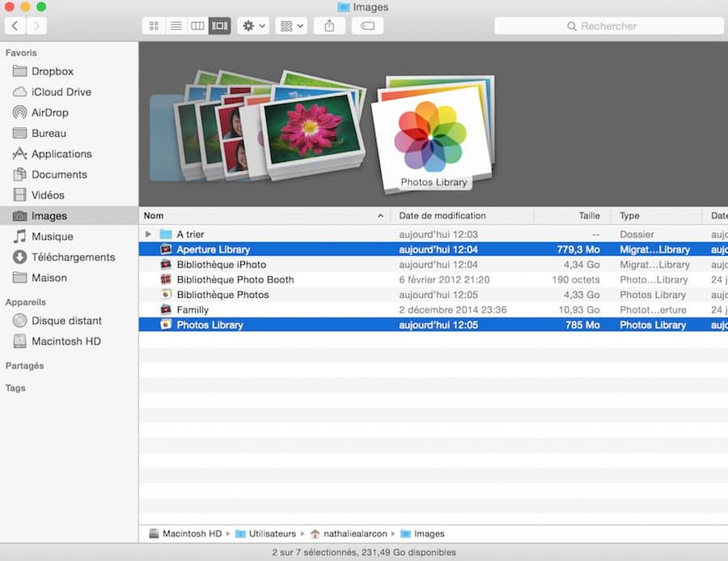This screenshot has width=728, height=561.
Task: Click the Rechercher search field
Action: (x=608, y=26)
